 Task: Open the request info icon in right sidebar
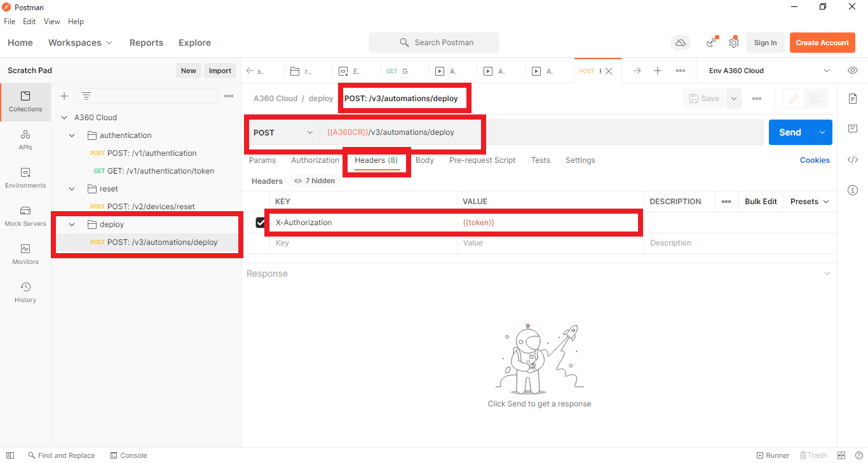pos(853,190)
